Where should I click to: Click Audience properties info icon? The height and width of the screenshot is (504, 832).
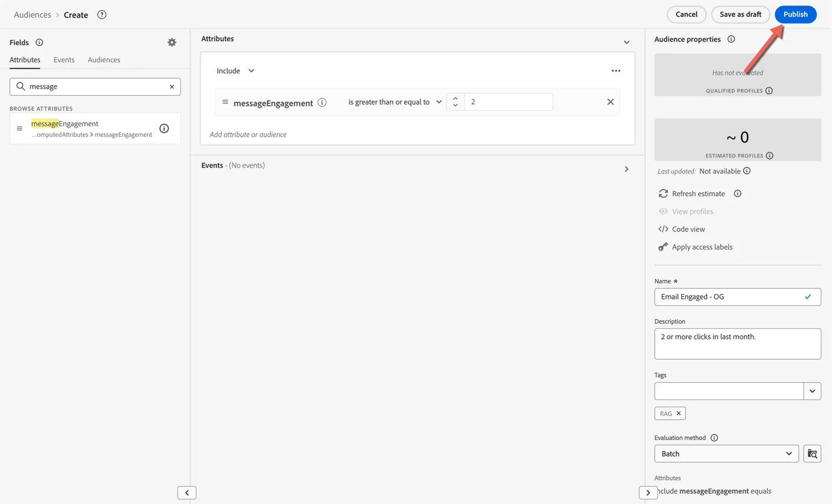[731, 39]
